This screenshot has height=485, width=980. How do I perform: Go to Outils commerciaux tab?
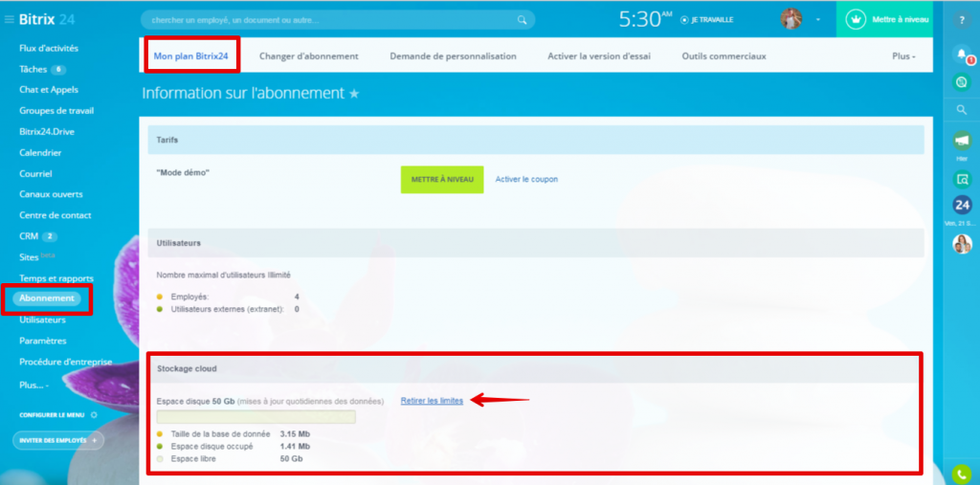(x=724, y=56)
